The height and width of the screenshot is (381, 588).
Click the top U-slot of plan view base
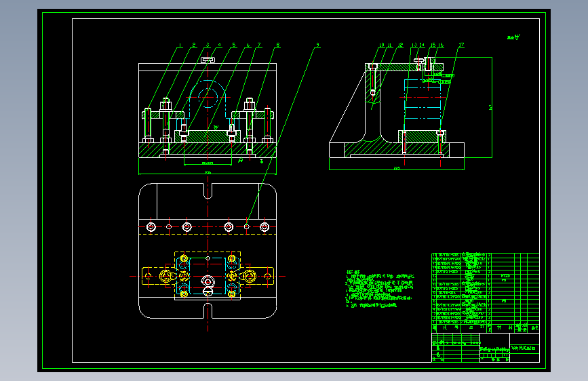coord(208,191)
